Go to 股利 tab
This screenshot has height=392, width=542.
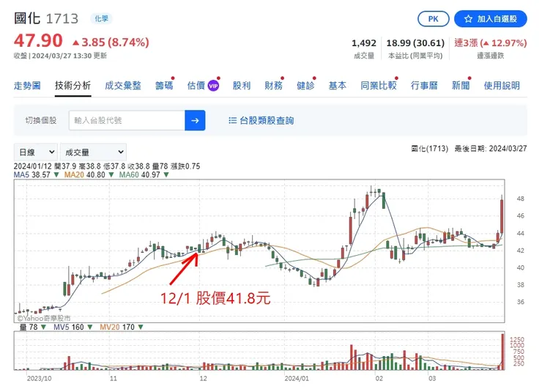tap(242, 86)
